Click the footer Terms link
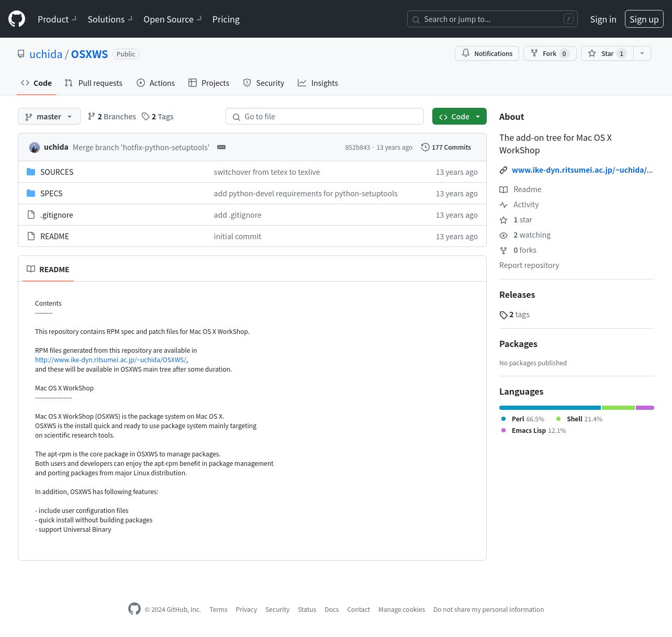The width and height of the screenshot is (672, 637). (x=218, y=609)
